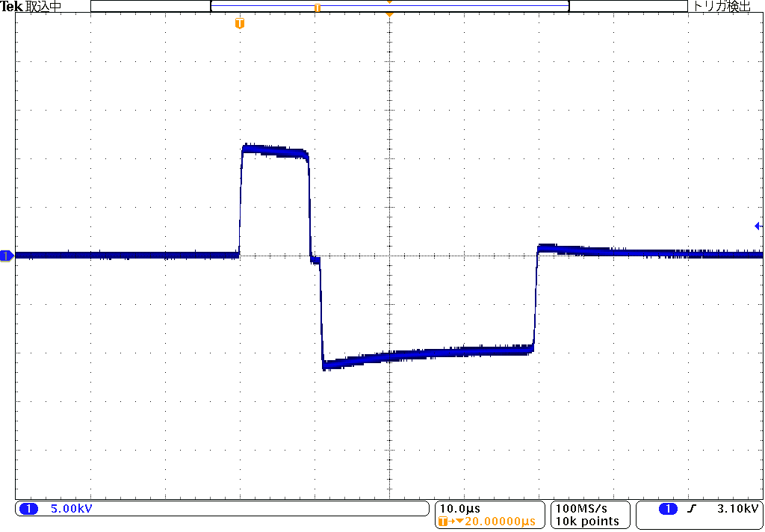
Task: Click the トリガ検出 trigger status label
Action: (x=722, y=7)
